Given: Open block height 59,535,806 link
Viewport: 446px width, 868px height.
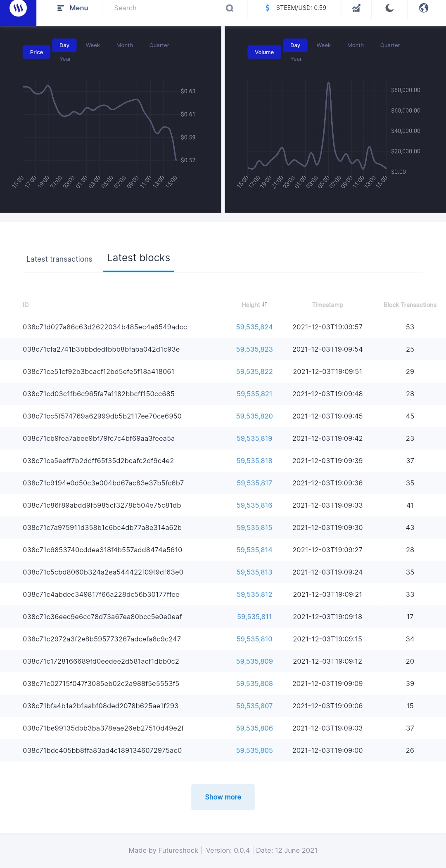Looking at the screenshot, I should pyautogui.click(x=254, y=728).
